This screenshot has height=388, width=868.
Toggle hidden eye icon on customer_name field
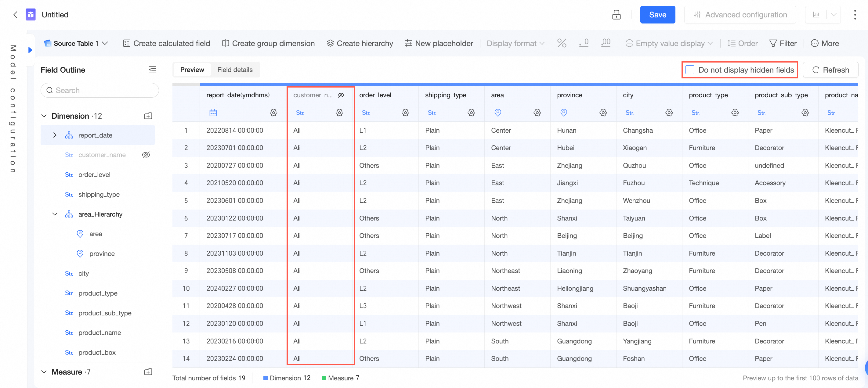[x=146, y=155]
